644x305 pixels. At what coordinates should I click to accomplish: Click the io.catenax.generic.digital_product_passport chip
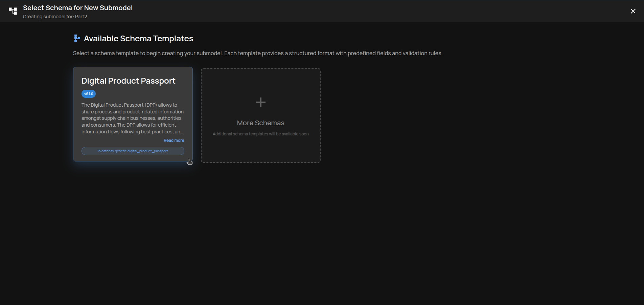pyautogui.click(x=133, y=151)
